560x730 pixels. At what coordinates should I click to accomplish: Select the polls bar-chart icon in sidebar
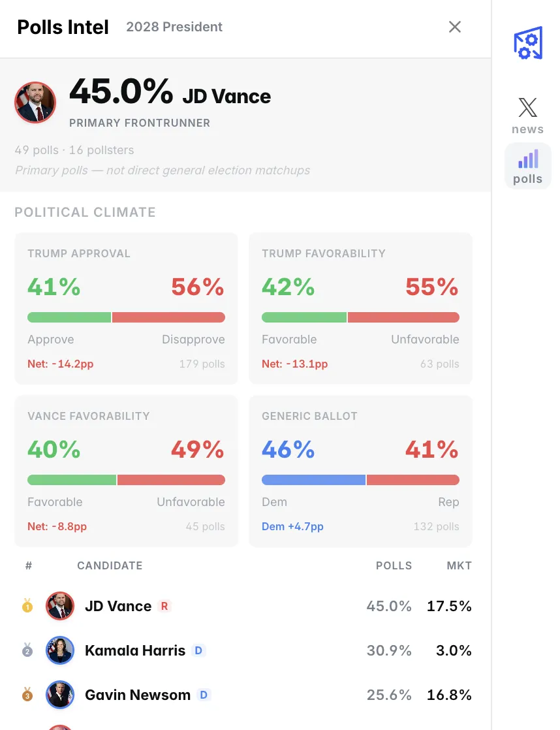(x=527, y=165)
